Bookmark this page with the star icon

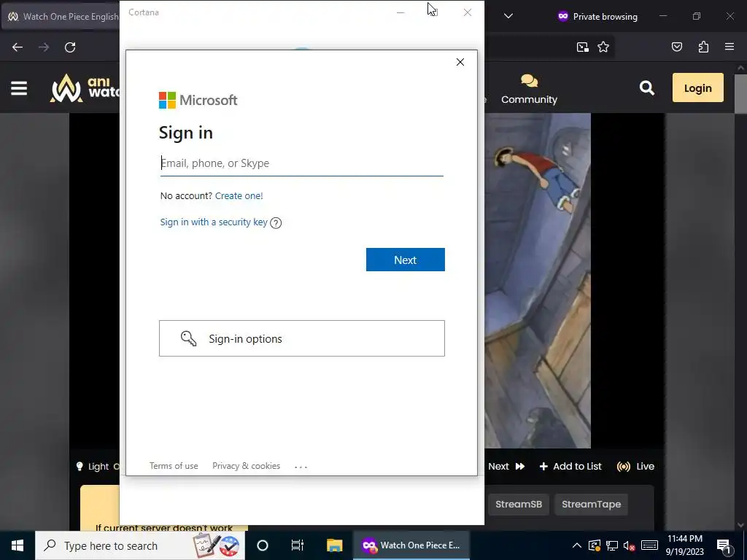(x=603, y=47)
